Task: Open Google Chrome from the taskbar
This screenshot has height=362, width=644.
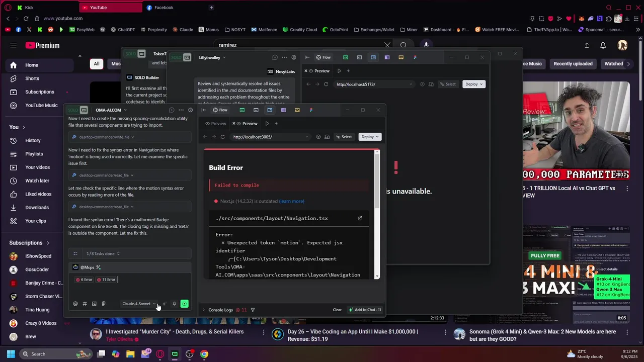Action: (x=204, y=354)
